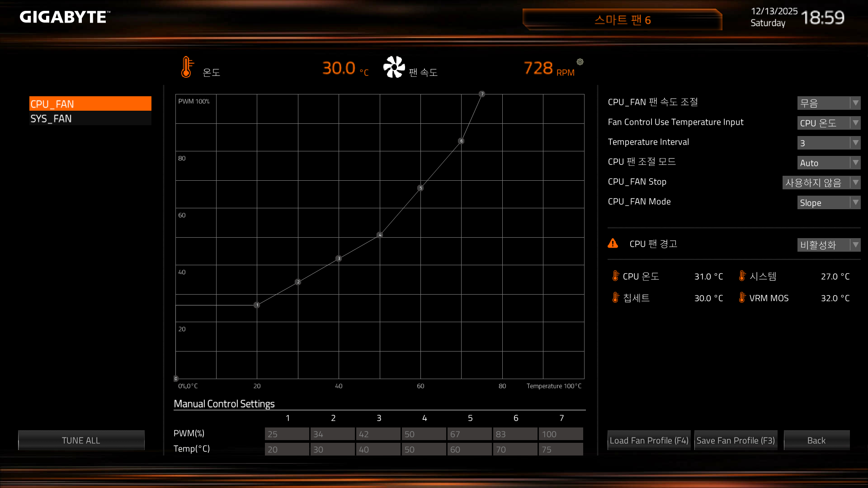Open the CPU_FAN Mode Slope dropdown
Screen dimensions: 868x488
(x=828, y=202)
